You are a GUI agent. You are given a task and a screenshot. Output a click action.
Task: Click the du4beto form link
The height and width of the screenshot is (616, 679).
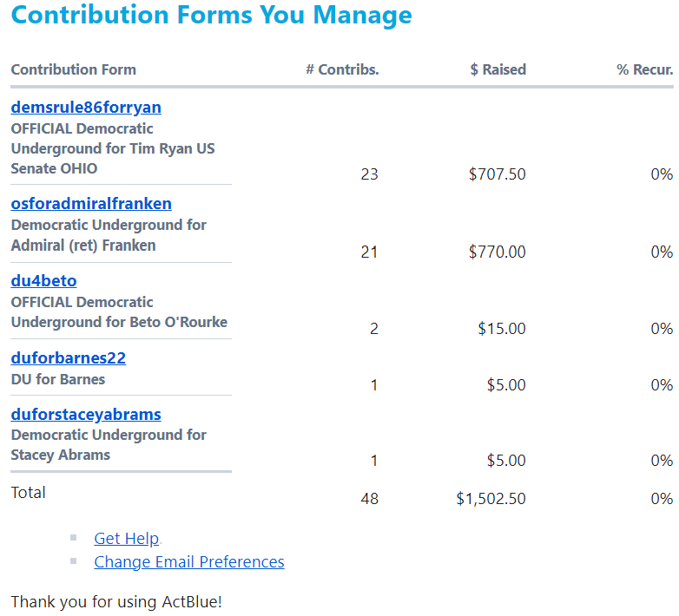point(43,280)
